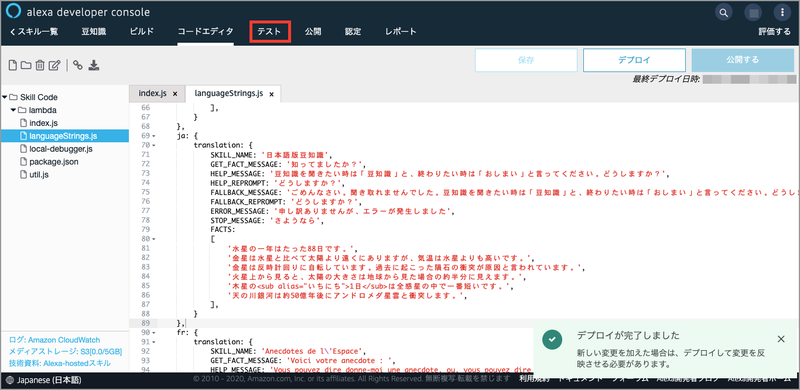The width and height of the screenshot is (800, 390).
Task: Fold the fr block at line 90
Action: coord(154,332)
